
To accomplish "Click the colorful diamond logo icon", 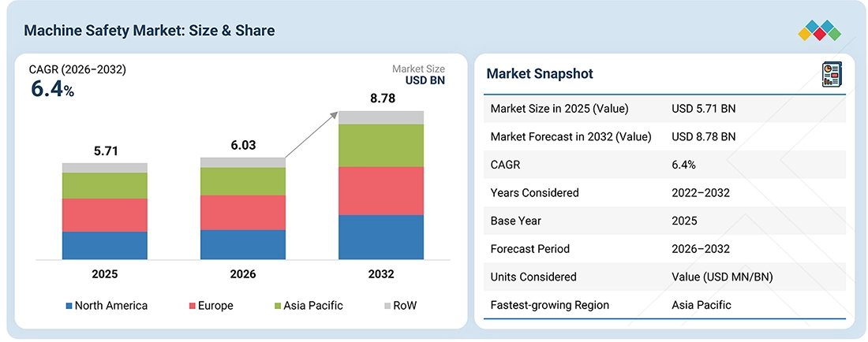I will point(820,31).
